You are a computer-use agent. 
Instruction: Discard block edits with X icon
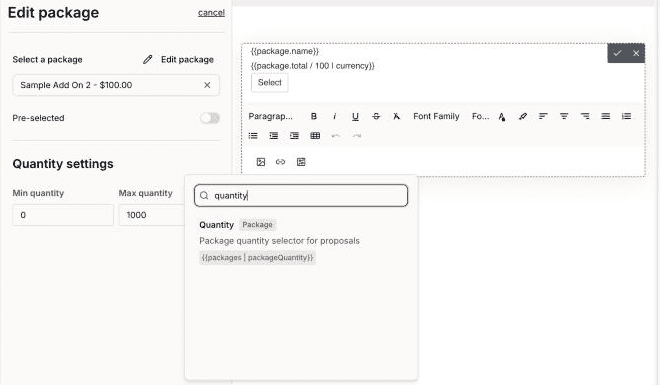click(x=636, y=53)
